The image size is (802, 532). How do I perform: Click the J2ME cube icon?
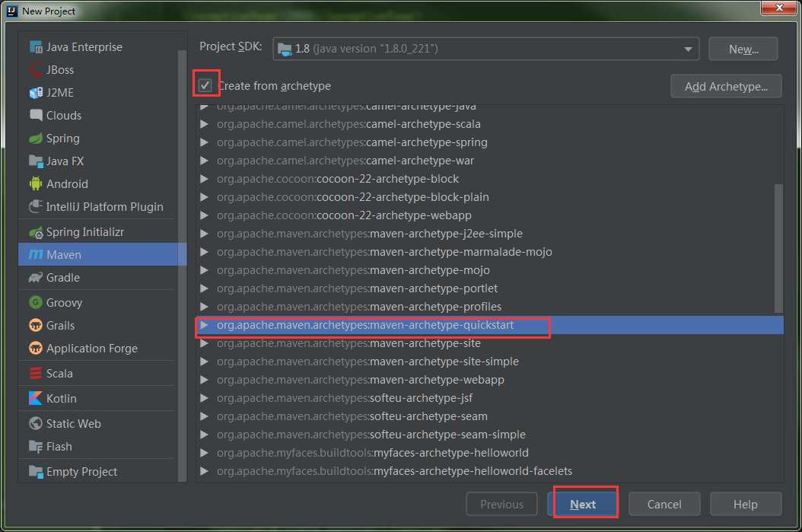(36, 93)
